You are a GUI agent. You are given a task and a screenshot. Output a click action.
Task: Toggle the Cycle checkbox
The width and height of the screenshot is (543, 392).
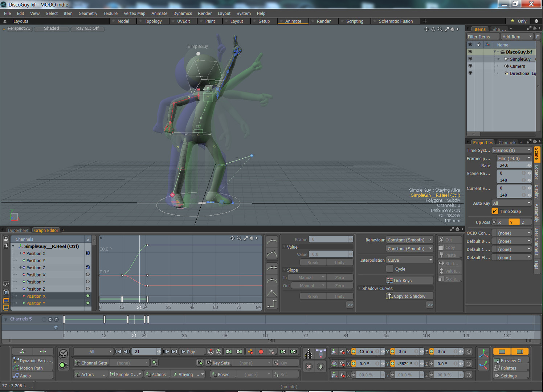[389, 269]
